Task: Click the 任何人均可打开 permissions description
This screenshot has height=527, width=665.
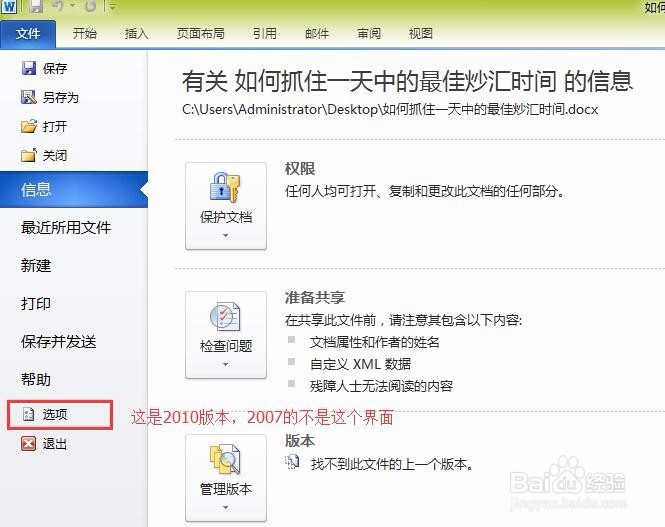Action: pos(425,192)
